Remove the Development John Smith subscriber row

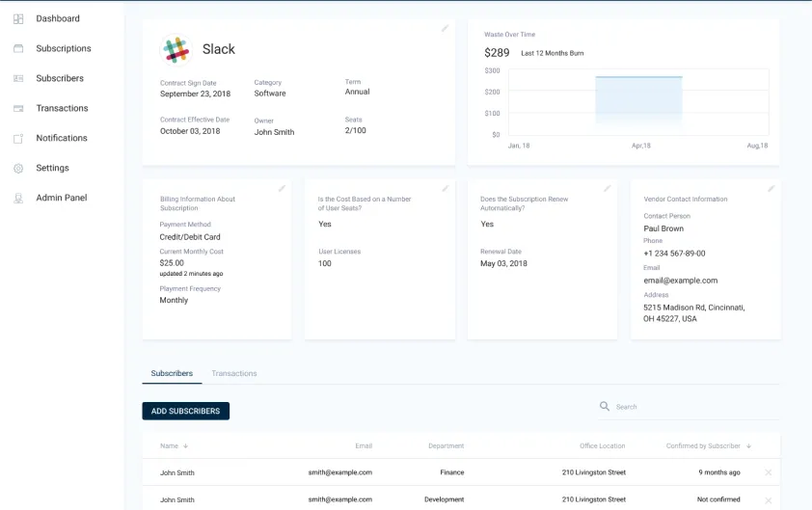[768, 500]
